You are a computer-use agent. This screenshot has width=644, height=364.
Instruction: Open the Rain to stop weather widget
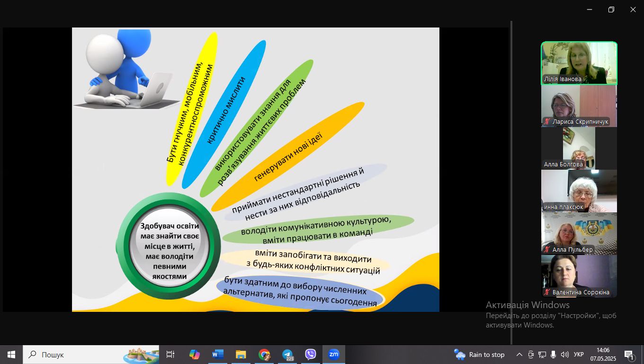pyautogui.click(x=479, y=355)
